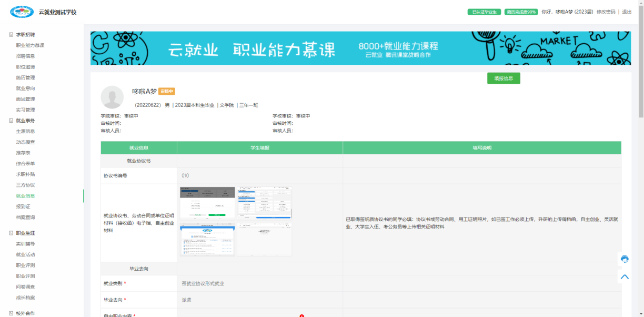644x317 pixels.
Task: Click the back-to-top arrow icon
Action: [625, 276]
